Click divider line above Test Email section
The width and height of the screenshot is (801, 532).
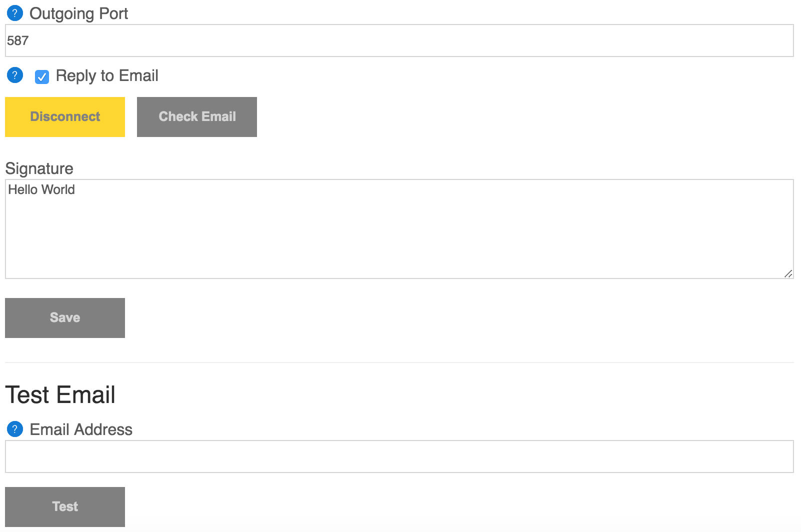point(399,362)
